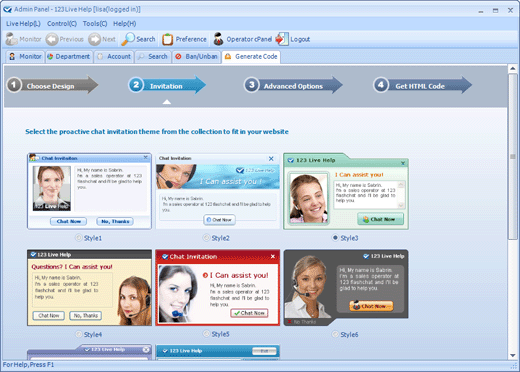The width and height of the screenshot is (520, 372).
Task: Go to Choose Design step arrow
Action: (53, 85)
